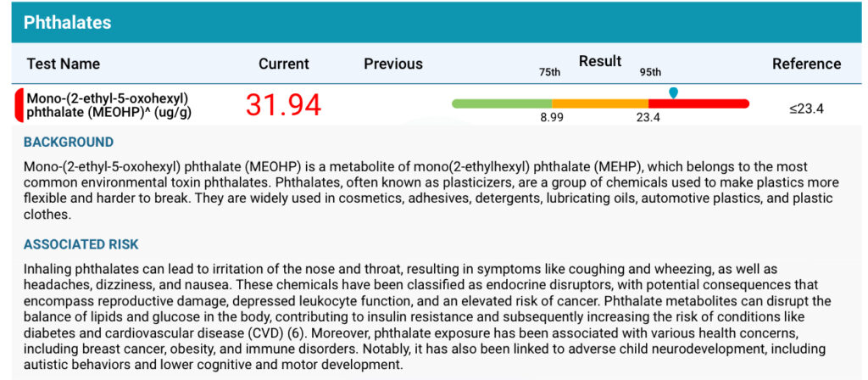Click the BACKGROUND section heading
The width and height of the screenshot is (868, 380).
pyautogui.click(x=69, y=142)
